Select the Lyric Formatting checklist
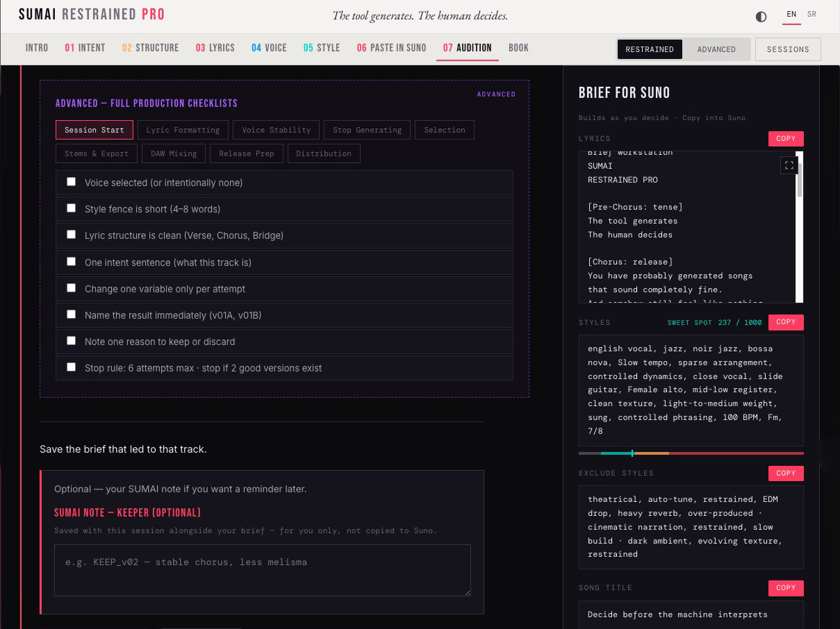The width and height of the screenshot is (840, 629). point(183,130)
